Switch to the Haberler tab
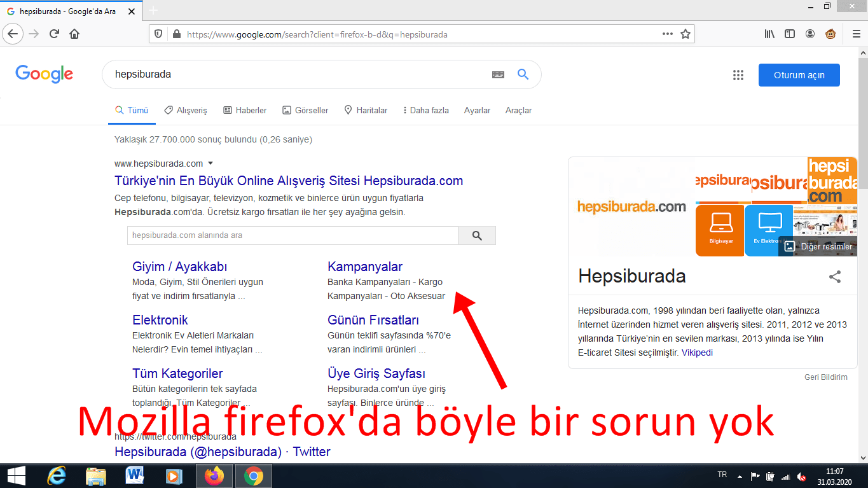This screenshot has width=868, height=488. (x=245, y=110)
